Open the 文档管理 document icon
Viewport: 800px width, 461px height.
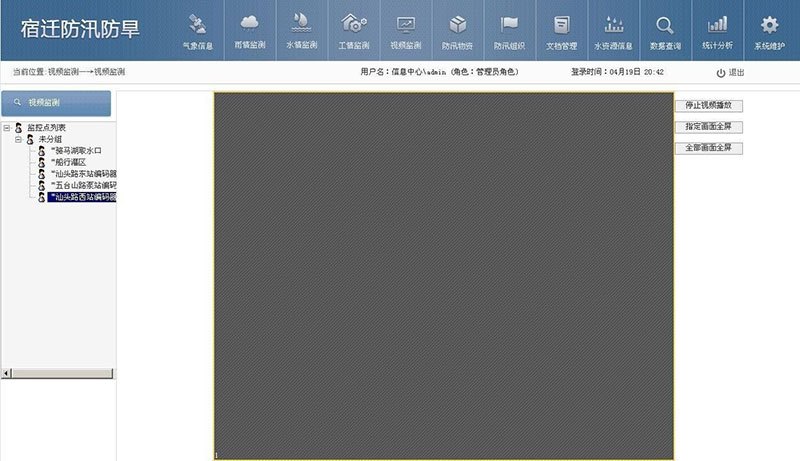pyautogui.click(x=561, y=24)
